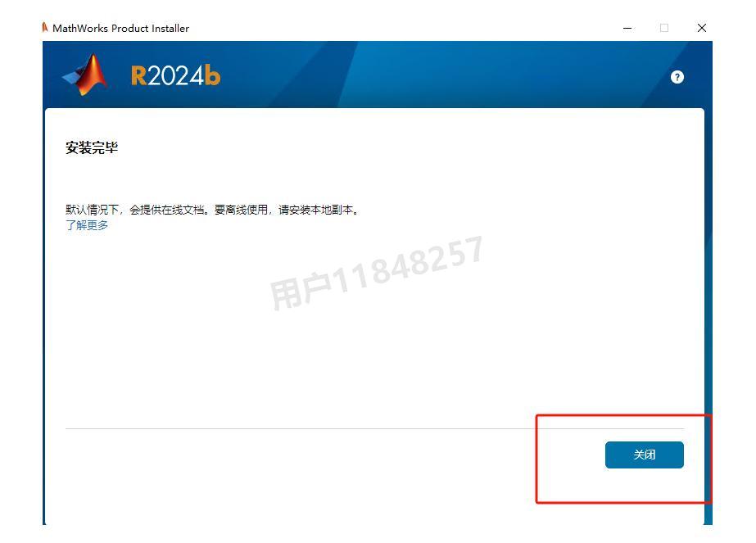Open the 了解更多 link
This screenshot has height=543, width=756.
(x=87, y=225)
